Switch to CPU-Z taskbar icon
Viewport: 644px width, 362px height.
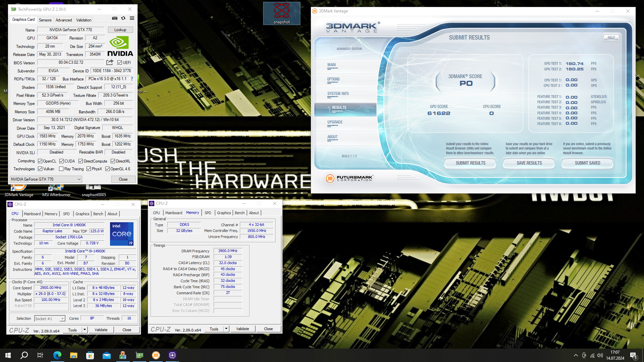click(x=172, y=355)
